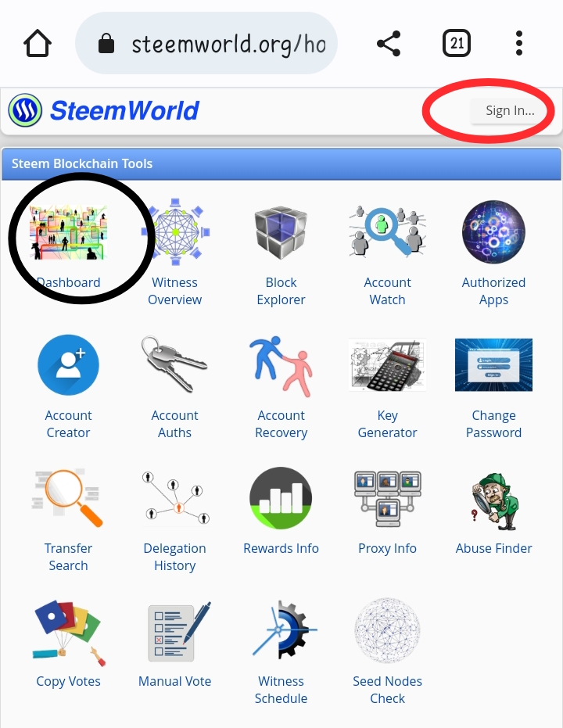Open the Dashboard tool icon
Image resolution: width=563 pixels, height=728 pixels.
(x=68, y=232)
